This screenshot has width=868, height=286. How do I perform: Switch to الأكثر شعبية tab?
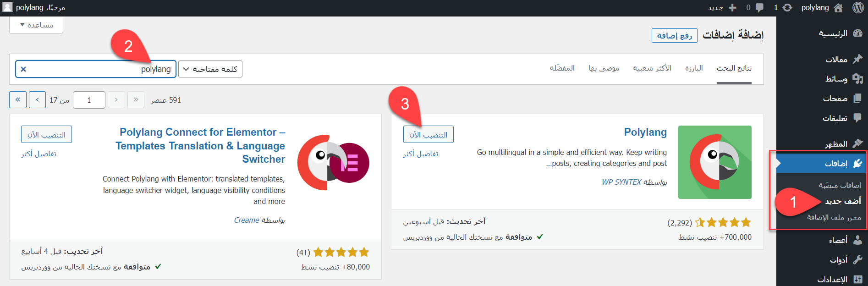click(652, 68)
